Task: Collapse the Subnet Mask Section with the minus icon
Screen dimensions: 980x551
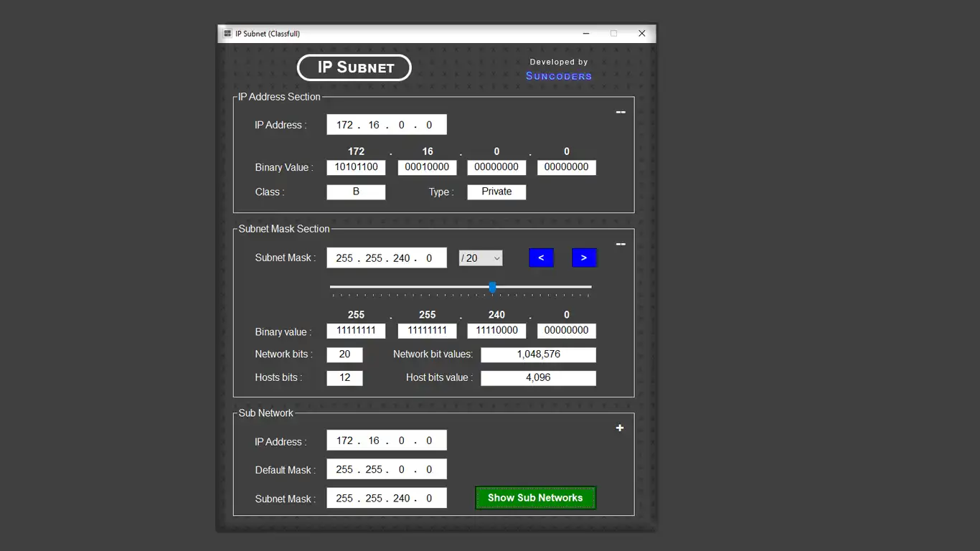Action: pos(621,244)
